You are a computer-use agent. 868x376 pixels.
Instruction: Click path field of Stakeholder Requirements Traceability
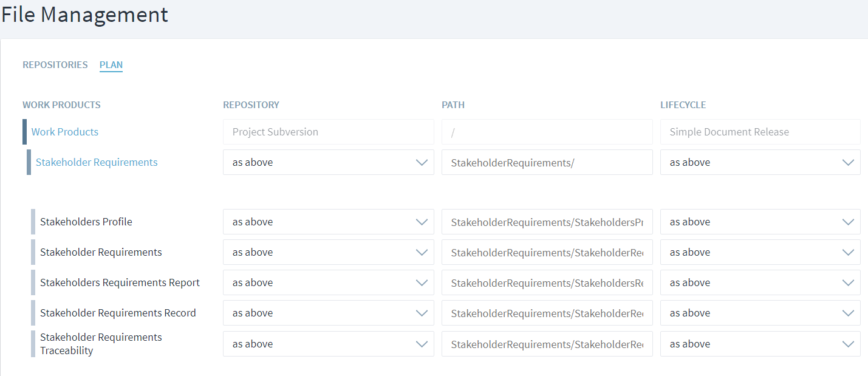[547, 344]
